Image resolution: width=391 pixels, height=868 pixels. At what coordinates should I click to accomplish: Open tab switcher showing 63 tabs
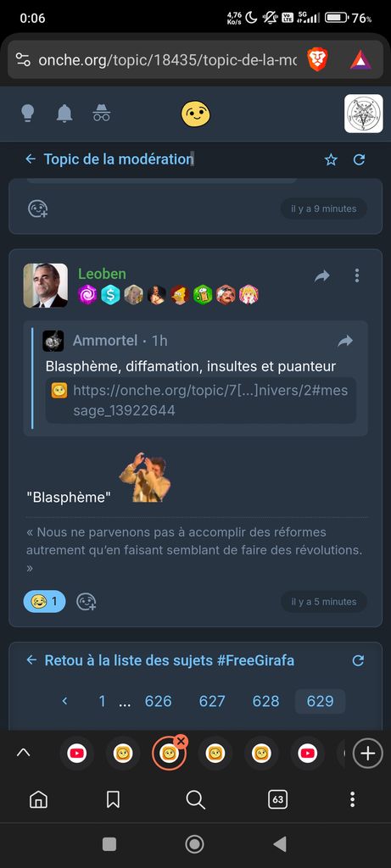(277, 799)
